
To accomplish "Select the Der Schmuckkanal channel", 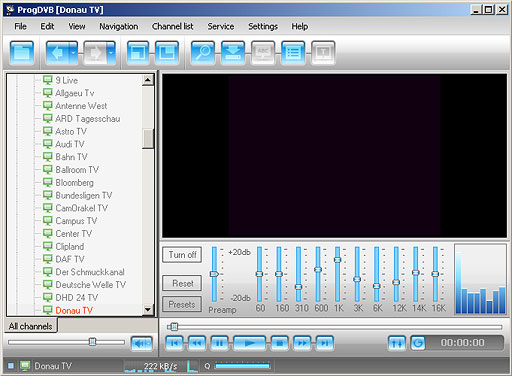I will (x=90, y=272).
